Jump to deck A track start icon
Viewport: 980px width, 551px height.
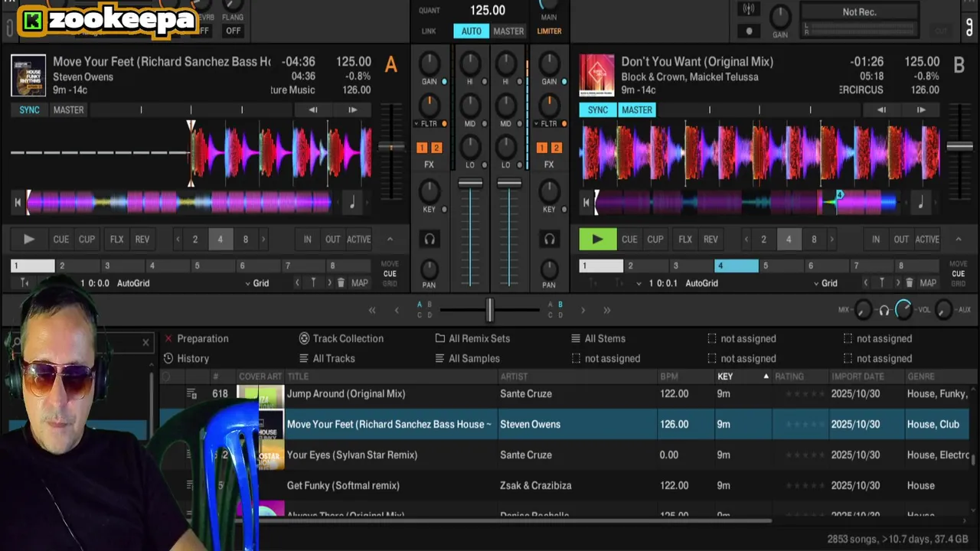(18, 203)
